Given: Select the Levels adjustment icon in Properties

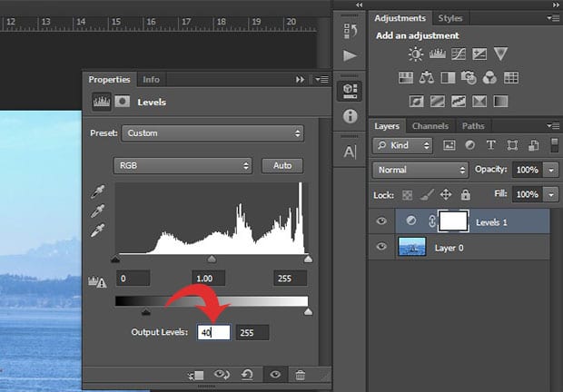Looking at the screenshot, I should [x=102, y=102].
